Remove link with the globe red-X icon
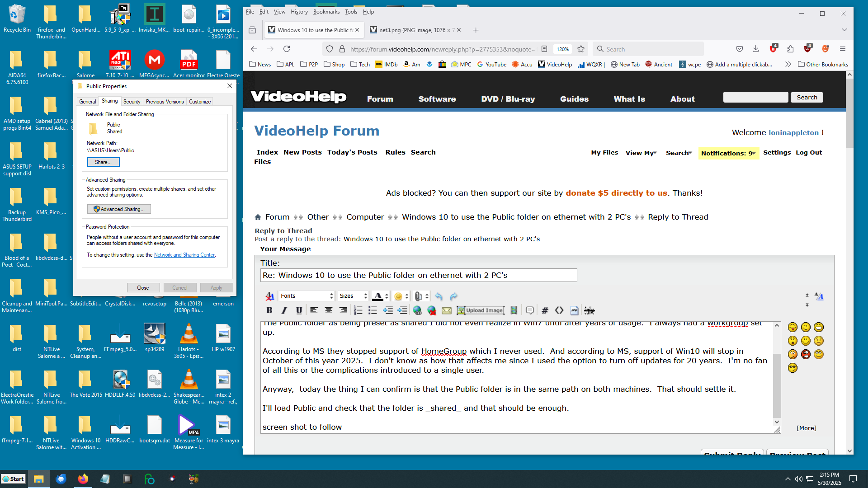Screen dimensions: 868x488 click(x=432, y=310)
